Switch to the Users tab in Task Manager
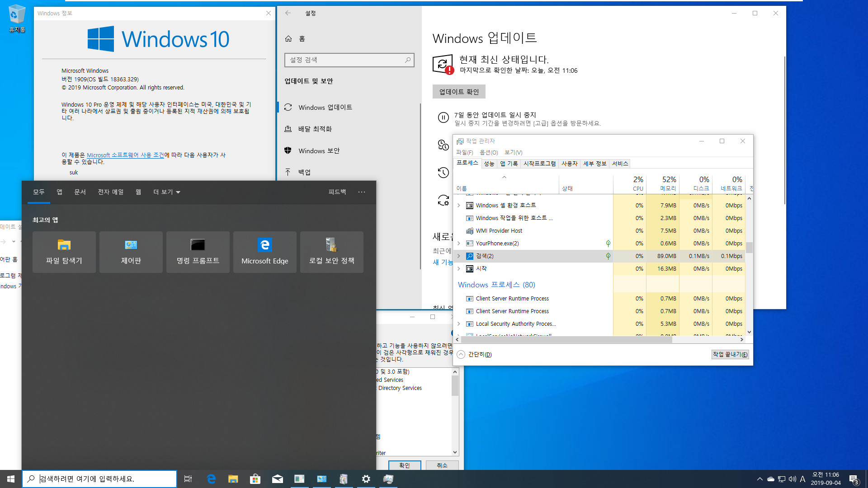The image size is (868, 488). pos(570,164)
